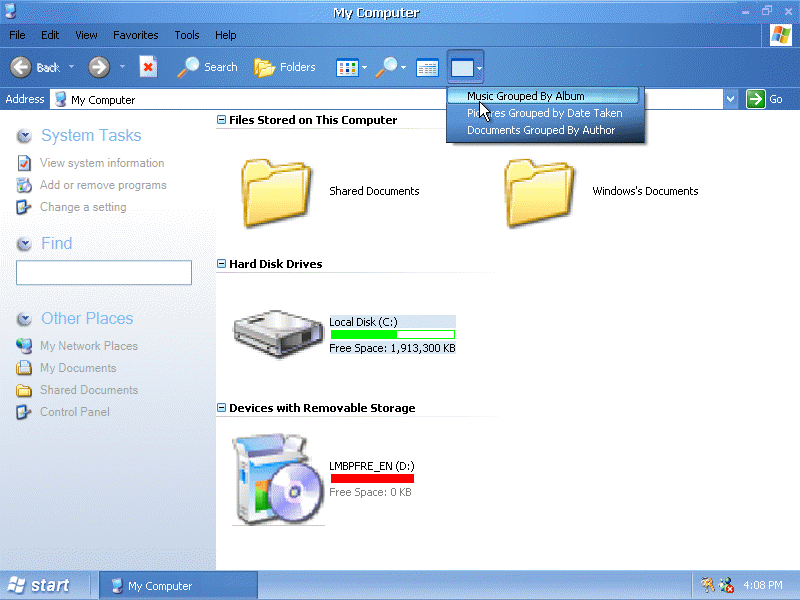Select the Shared Documents folder icon
This screenshot has height=600, width=800.
276,192
